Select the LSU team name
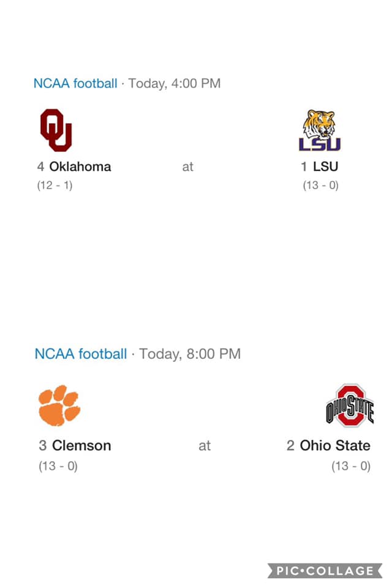 click(325, 166)
